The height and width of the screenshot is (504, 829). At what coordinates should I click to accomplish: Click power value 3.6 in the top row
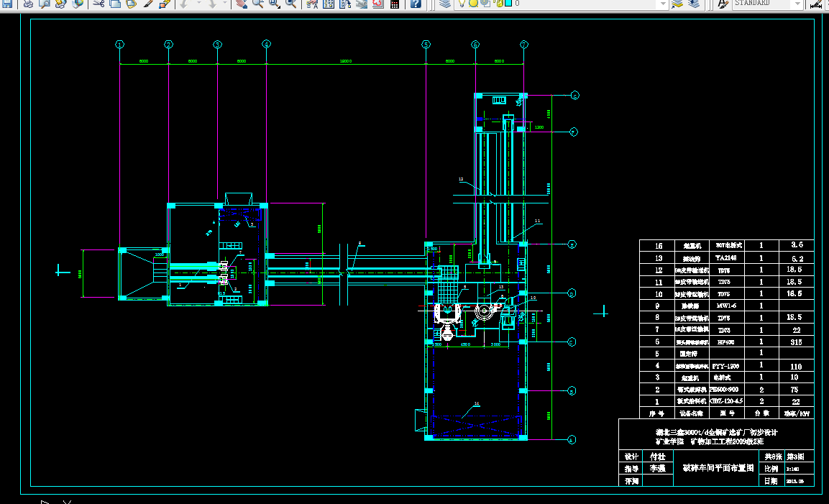pyautogui.click(x=797, y=245)
